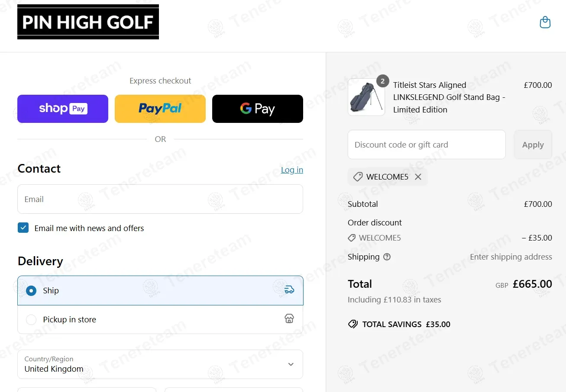Click the Titleist golf bag product thumbnail
This screenshot has height=392, width=566.
(366, 97)
